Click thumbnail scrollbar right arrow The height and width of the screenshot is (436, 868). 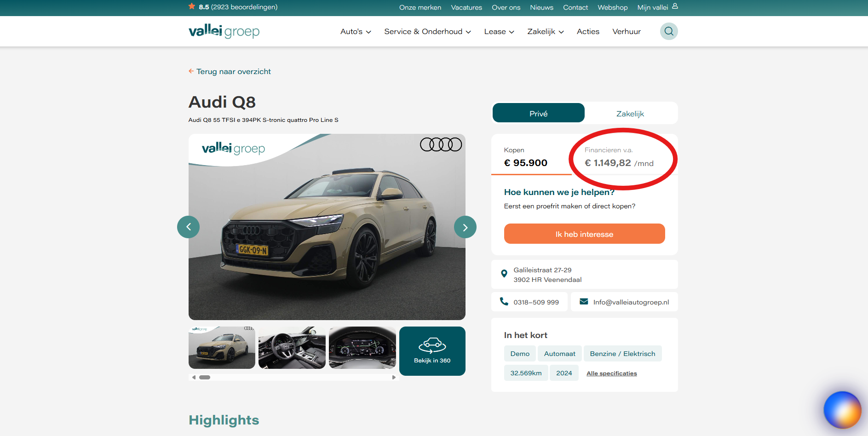(394, 377)
